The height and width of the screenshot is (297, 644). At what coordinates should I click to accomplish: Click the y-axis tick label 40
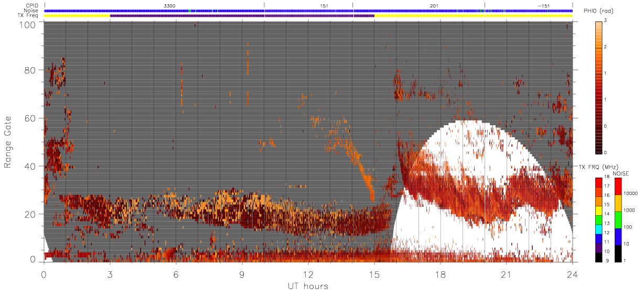(30, 166)
